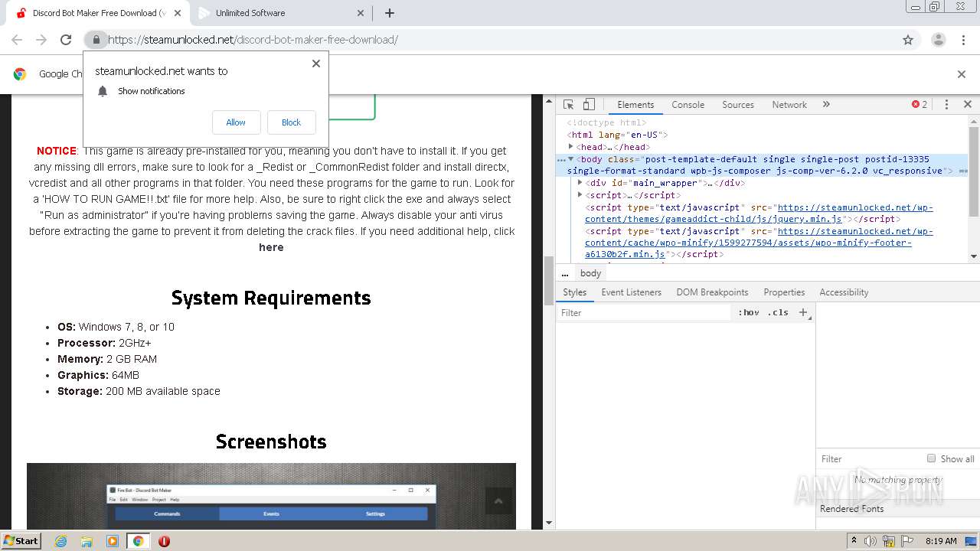Click the taskbar clock 8:19 AM
This screenshot has height=551, width=980.
[x=941, y=541]
